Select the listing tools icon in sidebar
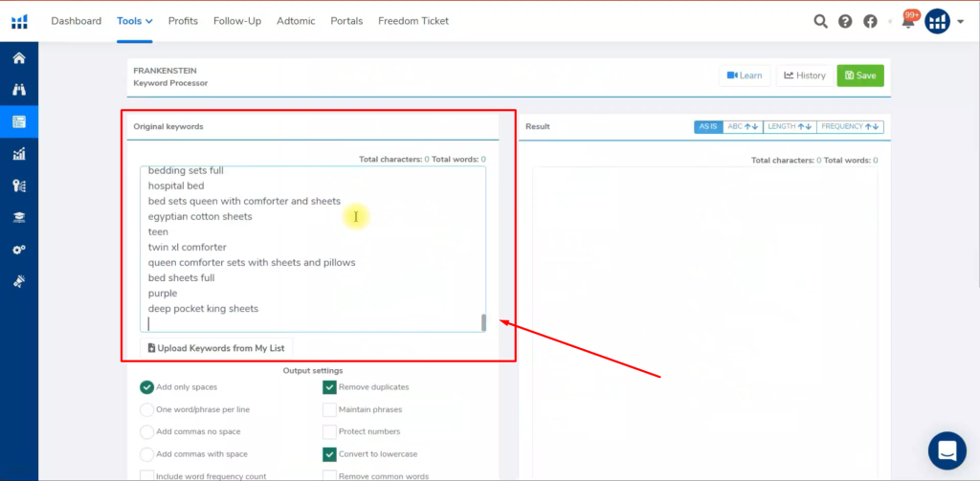 (19, 121)
